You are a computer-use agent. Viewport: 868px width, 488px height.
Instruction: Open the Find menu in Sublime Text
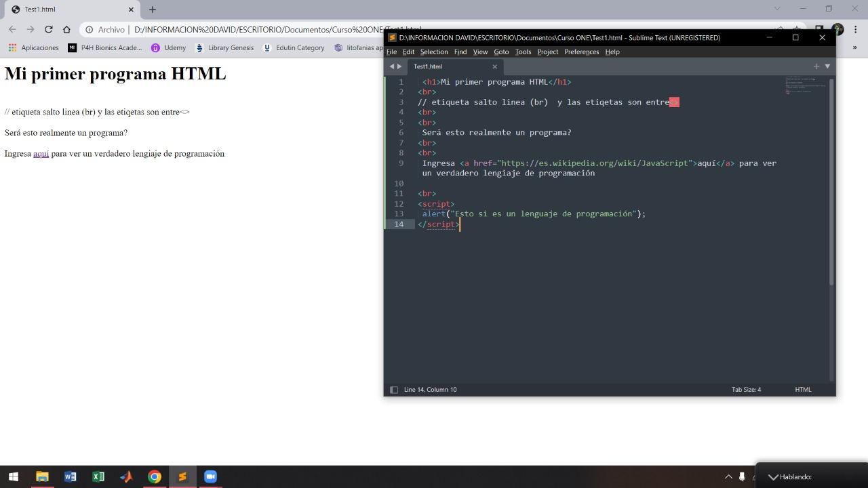click(460, 52)
